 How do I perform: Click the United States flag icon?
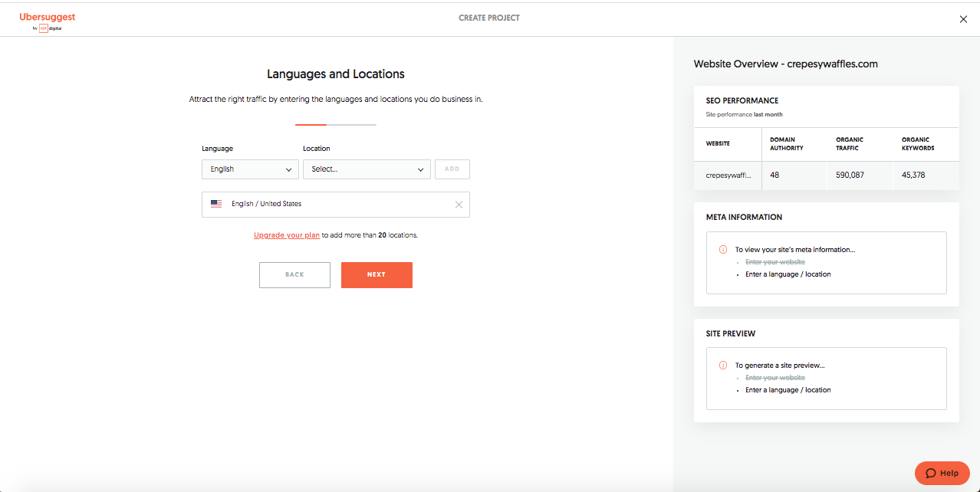tap(216, 204)
